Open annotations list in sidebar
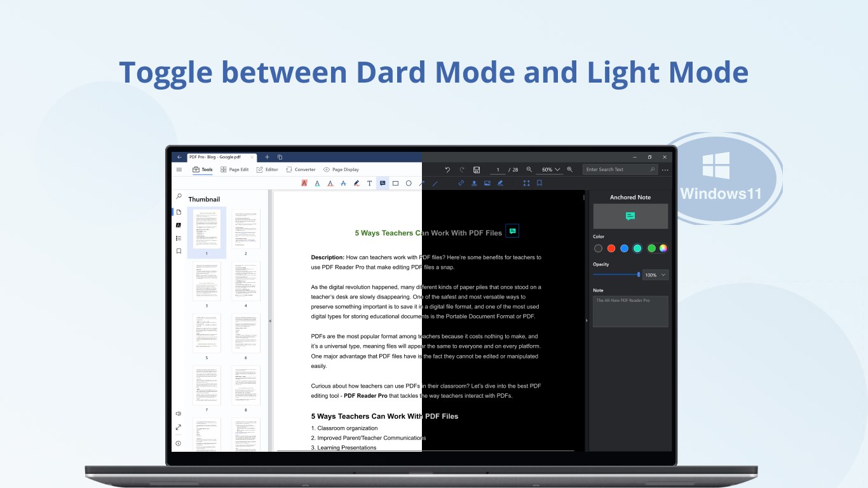The height and width of the screenshot is (488, 868). pyautogui.click(x=179, y=225)
